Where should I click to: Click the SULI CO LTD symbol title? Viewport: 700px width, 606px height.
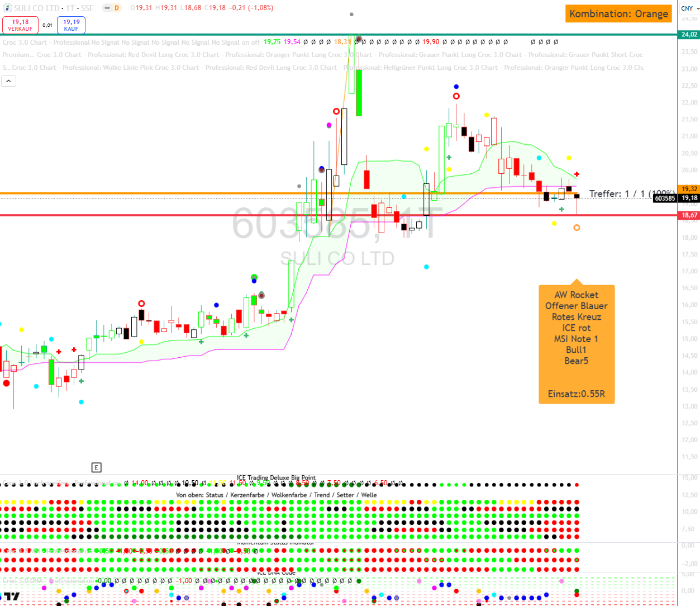pos(37,8)
